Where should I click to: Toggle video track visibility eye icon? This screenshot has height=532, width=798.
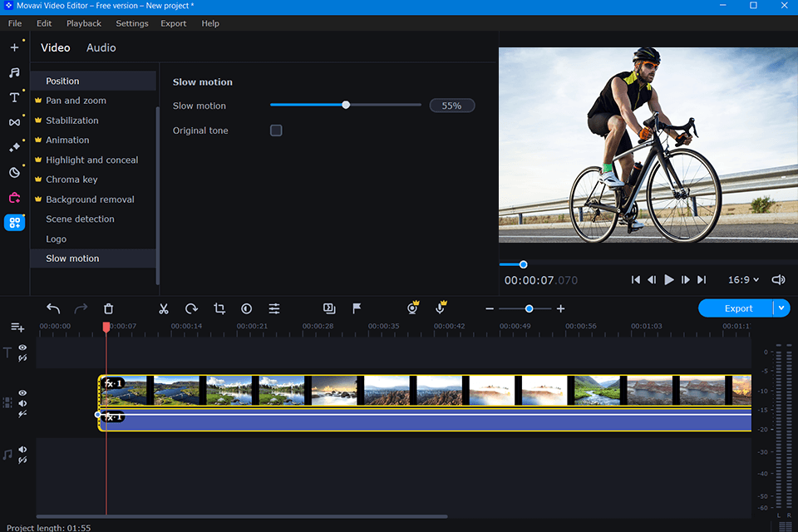[x=22, y=392]
